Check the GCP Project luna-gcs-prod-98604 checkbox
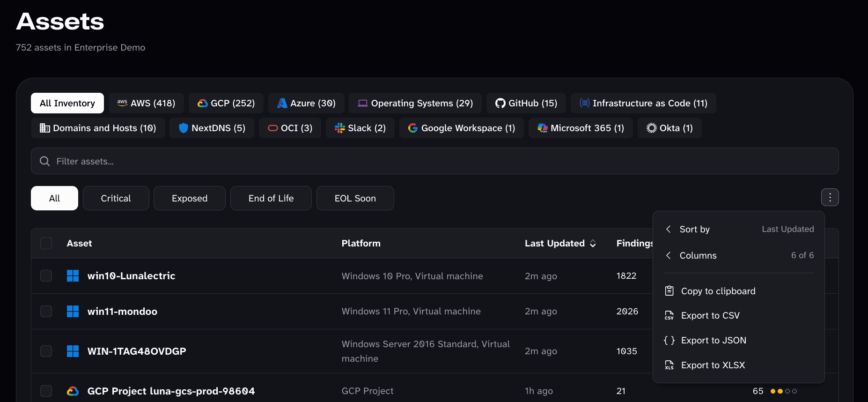 pyautogui.click(x=46, y=391)
